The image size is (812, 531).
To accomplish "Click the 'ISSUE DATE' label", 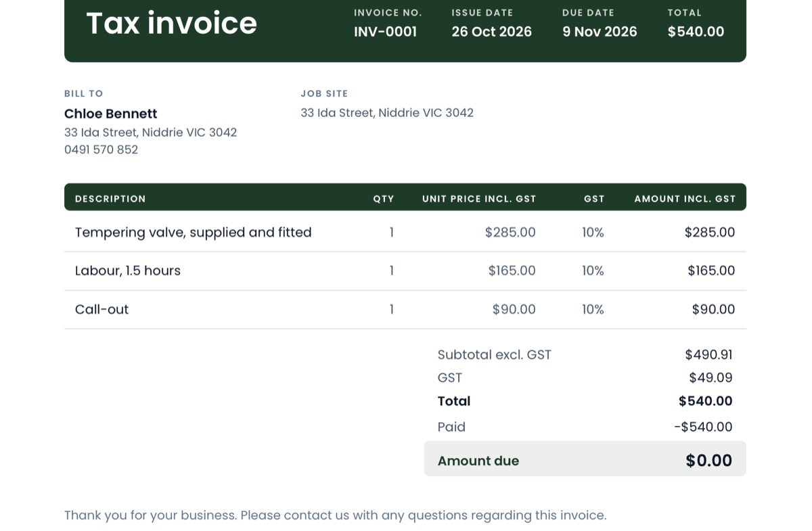I will point(482,13).
